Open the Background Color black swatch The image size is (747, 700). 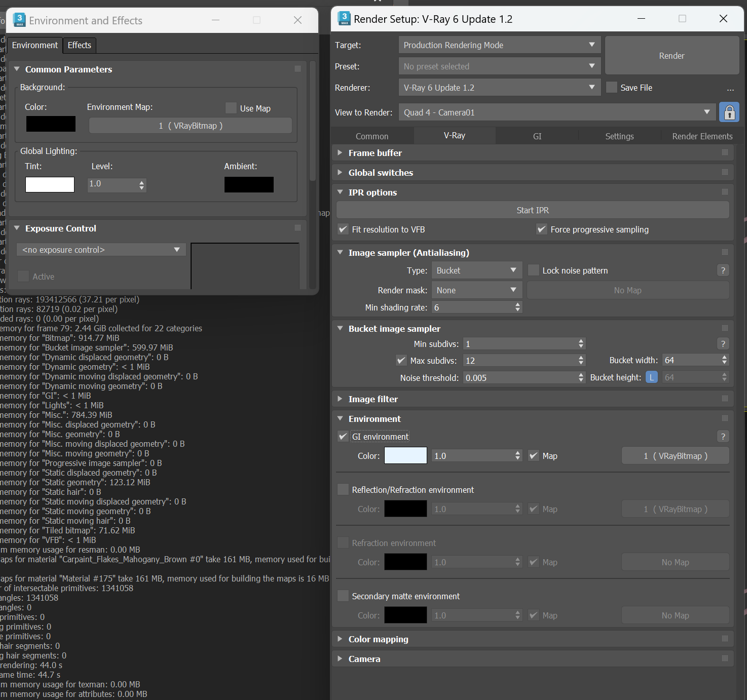[51, 124]
